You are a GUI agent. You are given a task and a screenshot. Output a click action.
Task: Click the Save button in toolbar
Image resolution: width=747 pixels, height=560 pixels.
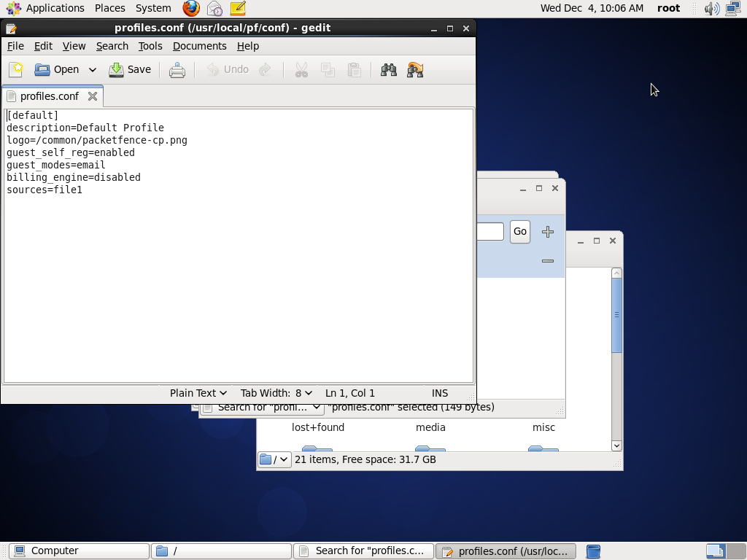pyautogui.click(x=130, y=70)
